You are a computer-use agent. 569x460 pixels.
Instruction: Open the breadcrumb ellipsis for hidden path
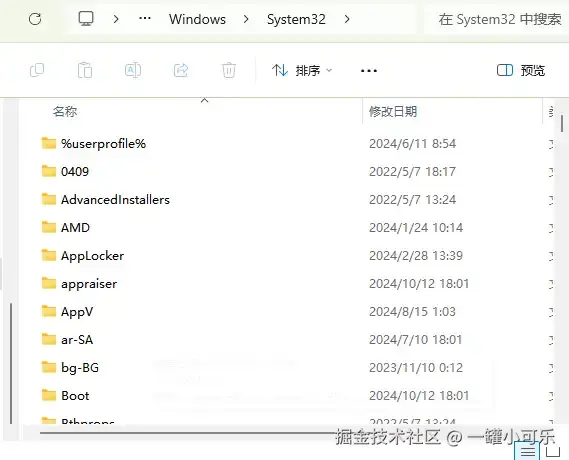pyautogui.click(x=145, y=19)
